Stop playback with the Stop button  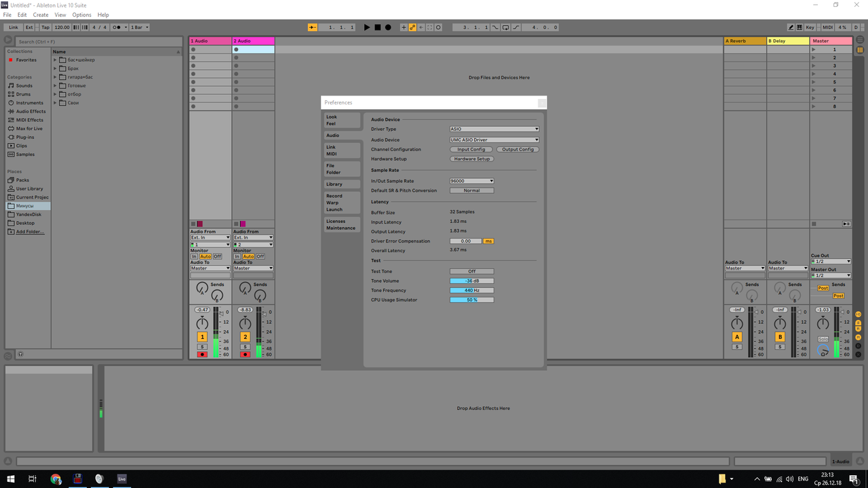378,27
